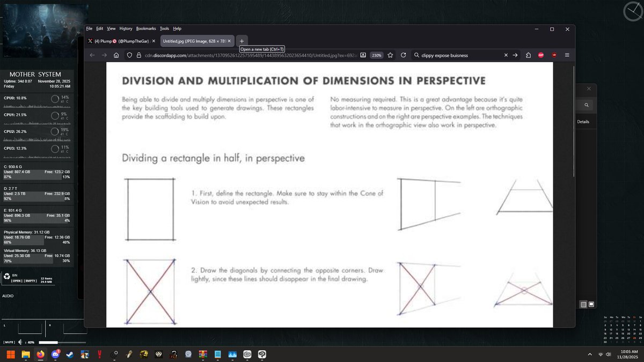Toggle MUTE in the audio widget
This screenshot has width=644, height=362.
pyautogui.click(x=9, y=342)
